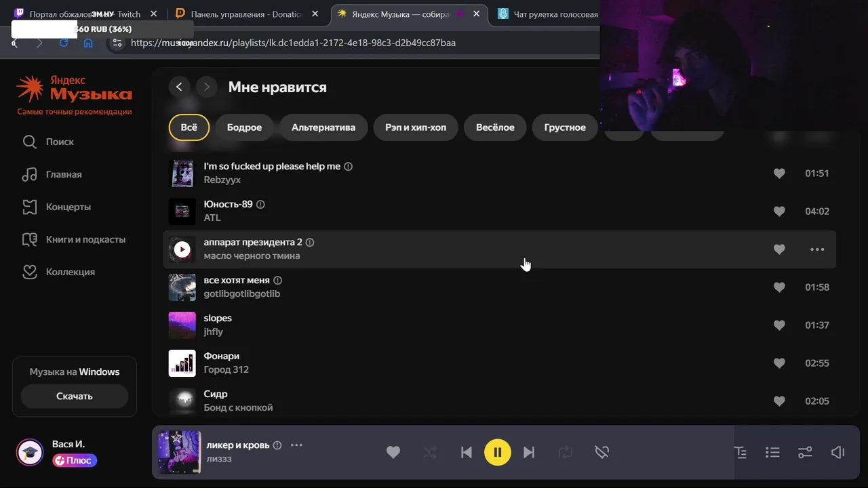Click the Фонари album cover thumbnail
The width and height of the screenshot is (868, 488).
pyautogui.click(x=182, y=363)
